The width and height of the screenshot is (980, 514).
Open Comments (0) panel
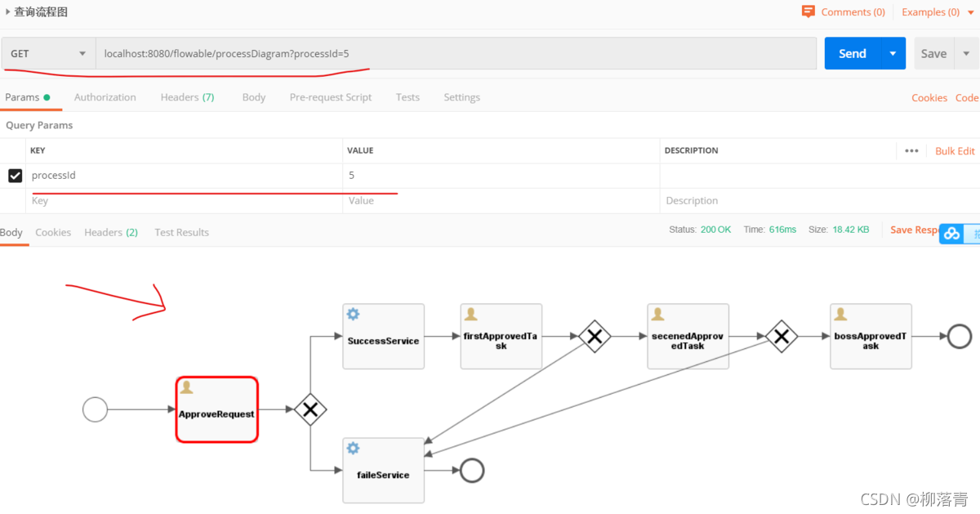pyautogui.click(x=853, y=12)
